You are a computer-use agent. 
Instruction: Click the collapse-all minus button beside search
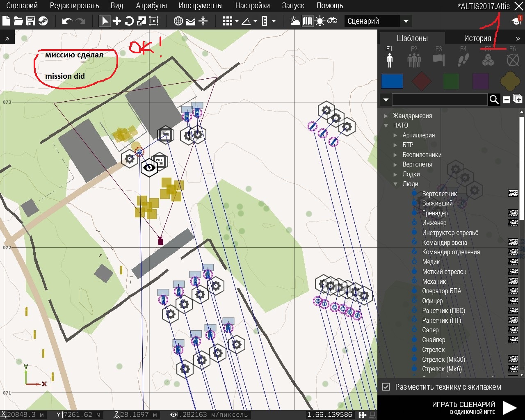507,99
